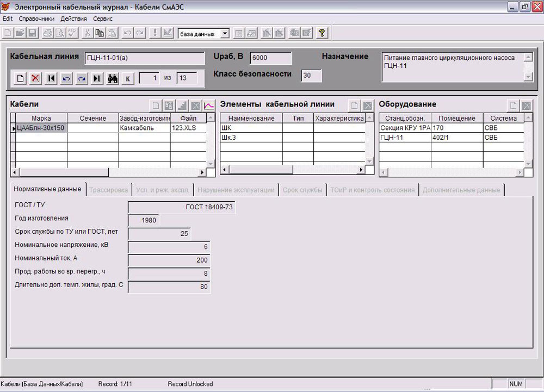
Task: Click the Uраб, В field showing 6000
Action: [271, 58]
